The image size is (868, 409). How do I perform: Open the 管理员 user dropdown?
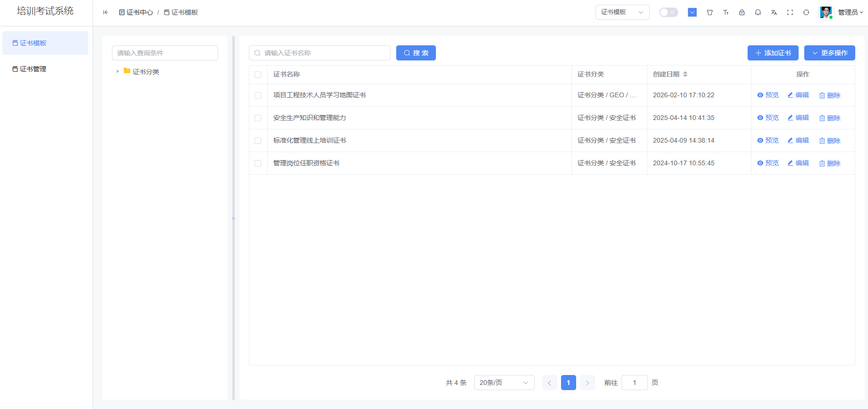point(851,12)
